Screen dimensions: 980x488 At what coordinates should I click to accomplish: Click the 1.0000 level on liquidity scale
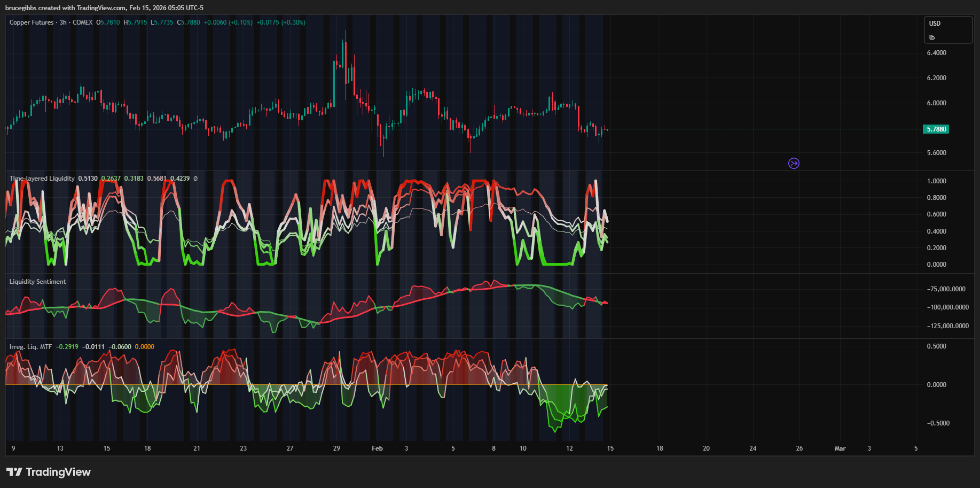(936, 181)
